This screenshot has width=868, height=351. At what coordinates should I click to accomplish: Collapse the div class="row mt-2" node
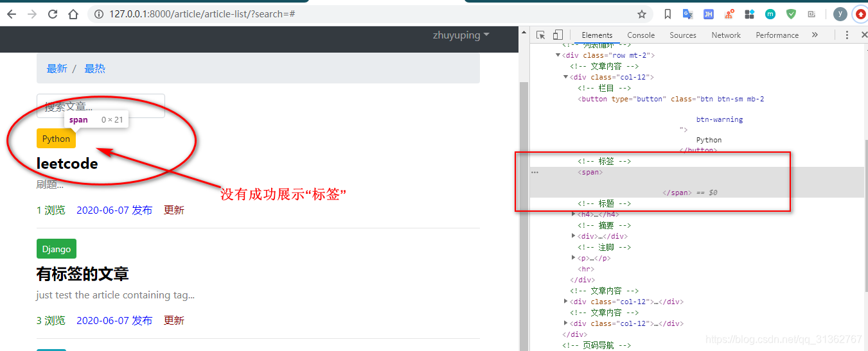(x=558, y=56)
